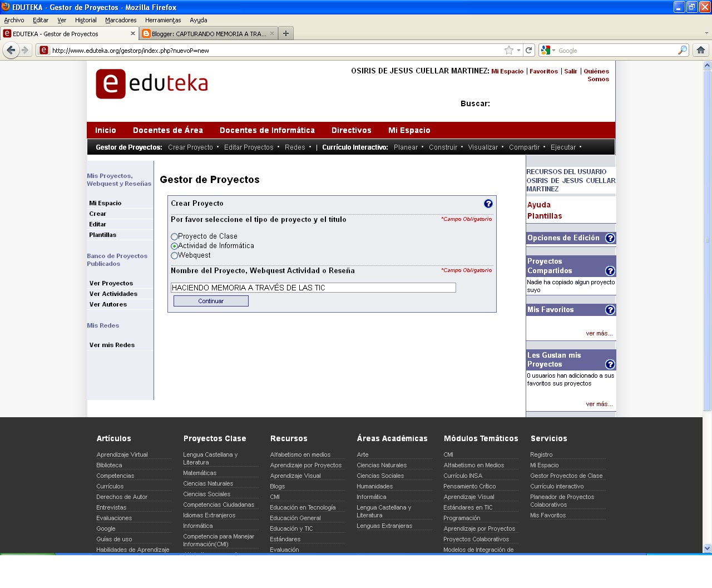Switch to the Blogger tab
This screenshot has height=588, width=712.
coord(206,33)
